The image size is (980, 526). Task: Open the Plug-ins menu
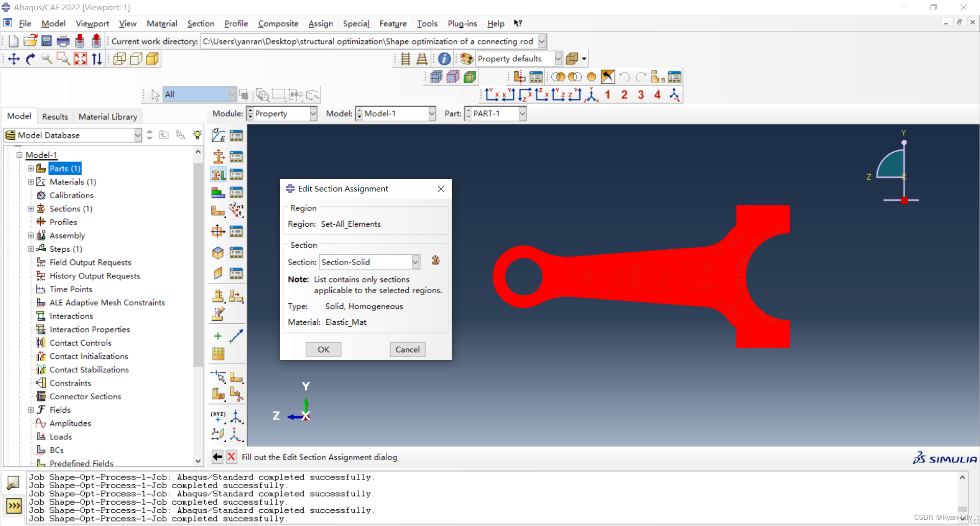[x=462, y=23]
